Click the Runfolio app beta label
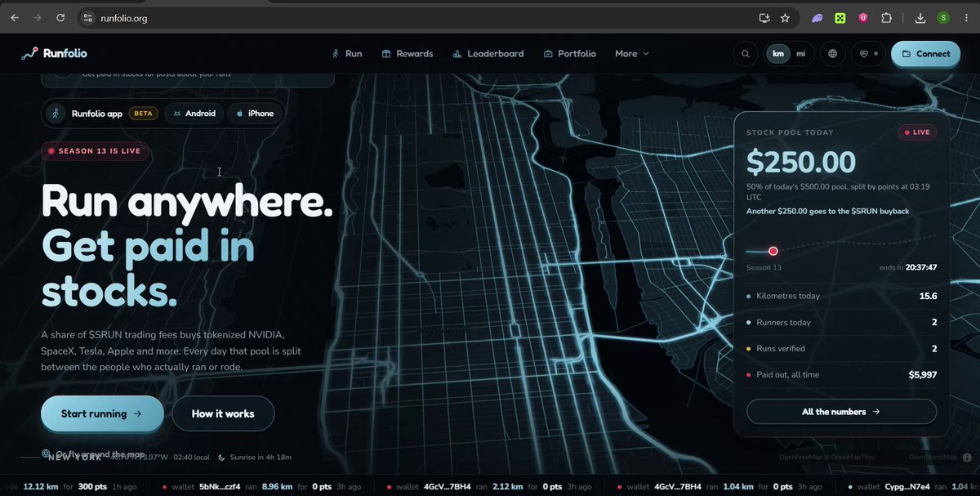The height and width of the screenshot is (496, 980). (x=101, y=114)
